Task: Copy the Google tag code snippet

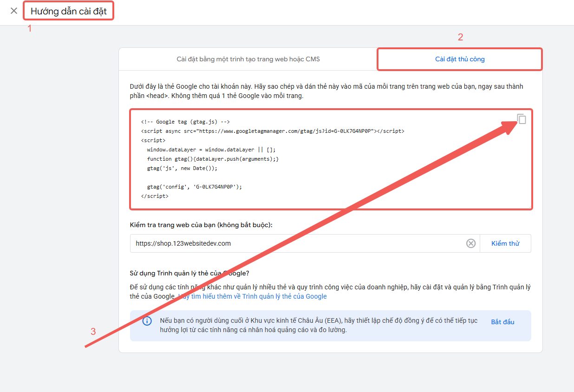Action: click(x=522, y=119)
